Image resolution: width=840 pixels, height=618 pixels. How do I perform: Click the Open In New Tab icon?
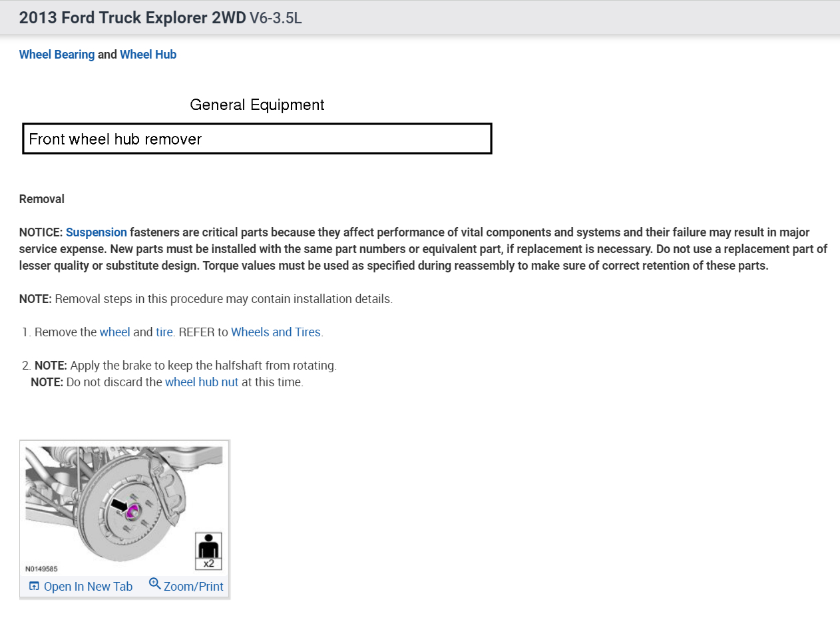click(34, 586)
